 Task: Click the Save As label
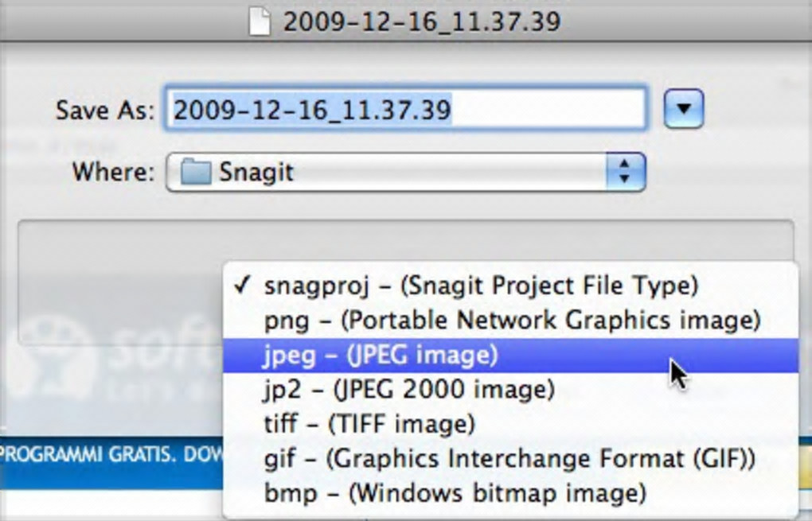(x=104, y=110)
